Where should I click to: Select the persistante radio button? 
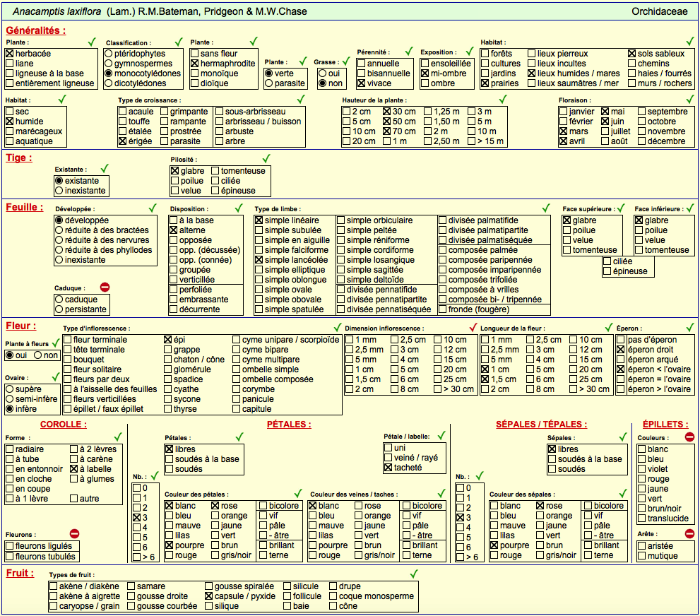[59, 309]
